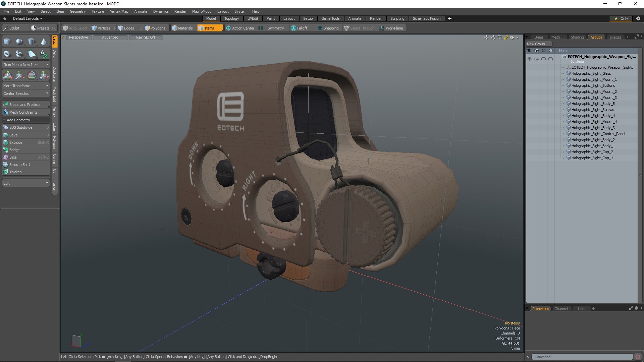Open viewport settings gear icon
644x362 pixels.
click(x=512, y=38)
